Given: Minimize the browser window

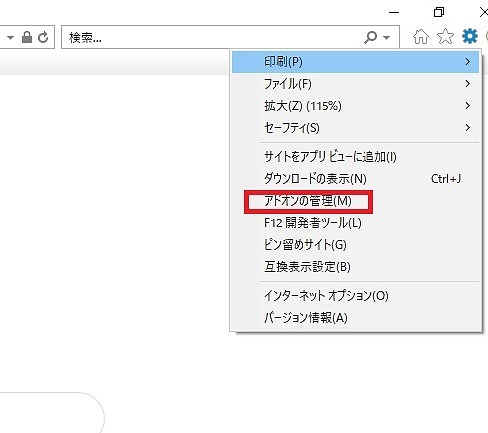Looking at the screenshot, I should 394,13.
